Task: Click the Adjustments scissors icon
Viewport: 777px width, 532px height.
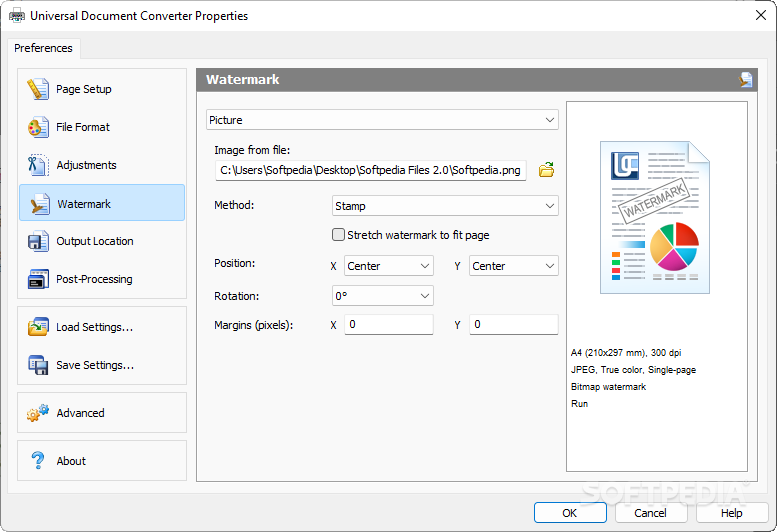Action: point(38,165)
